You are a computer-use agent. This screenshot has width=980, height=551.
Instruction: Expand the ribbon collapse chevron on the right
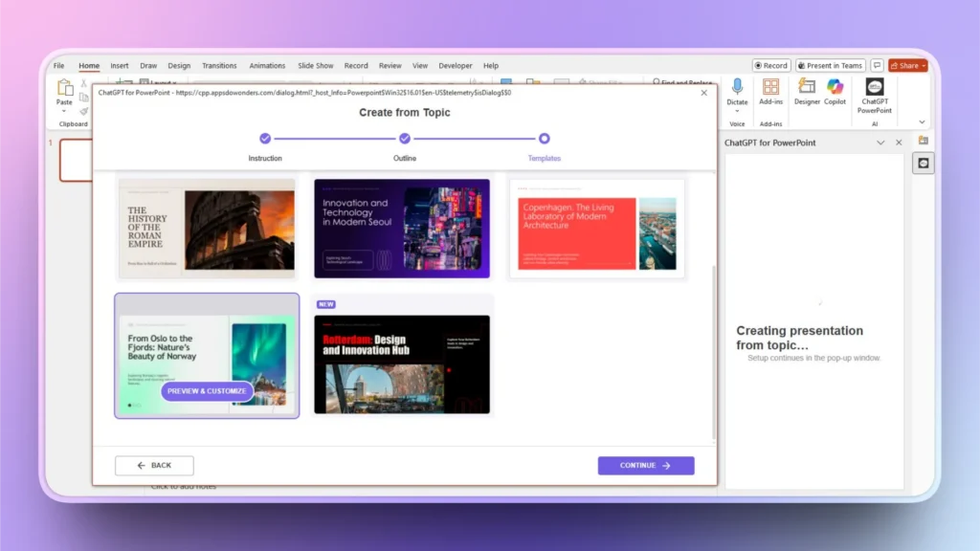pyautogui.click(x=922, y=121)
